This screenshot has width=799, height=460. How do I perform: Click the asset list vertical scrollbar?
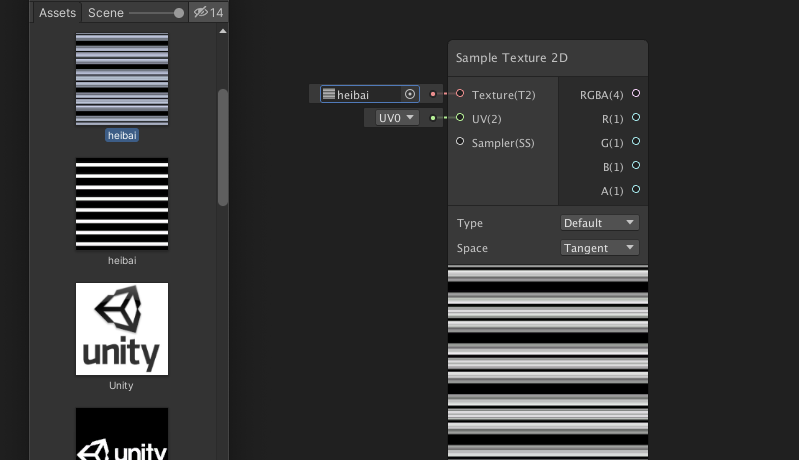(223, 147)
